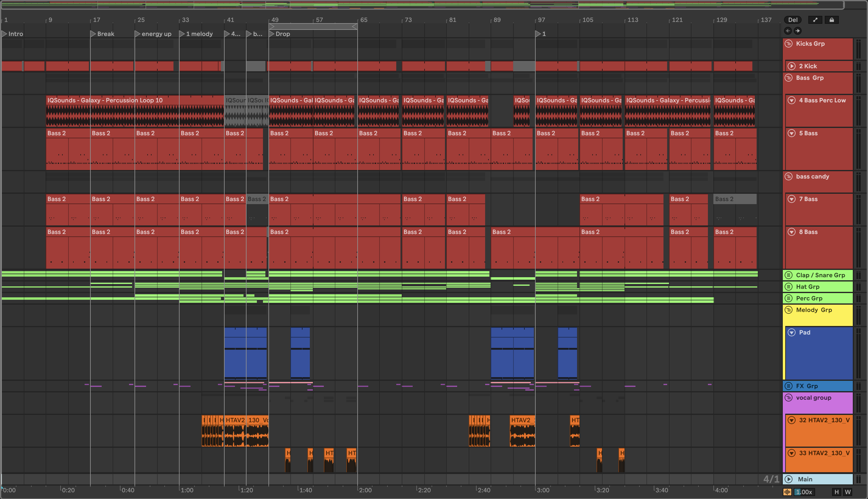Click the Drop locator marker
The width and height of the screenshot is (868, 499).
(x=272, y=34)
